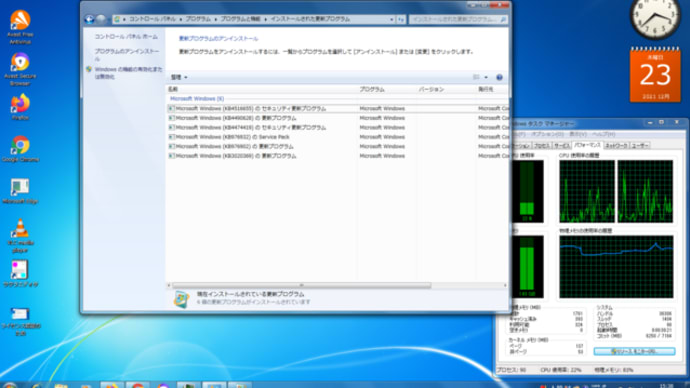Expand the address bar history dropdown
Viewport: 690px width, 388px height.
pos(391,19)
